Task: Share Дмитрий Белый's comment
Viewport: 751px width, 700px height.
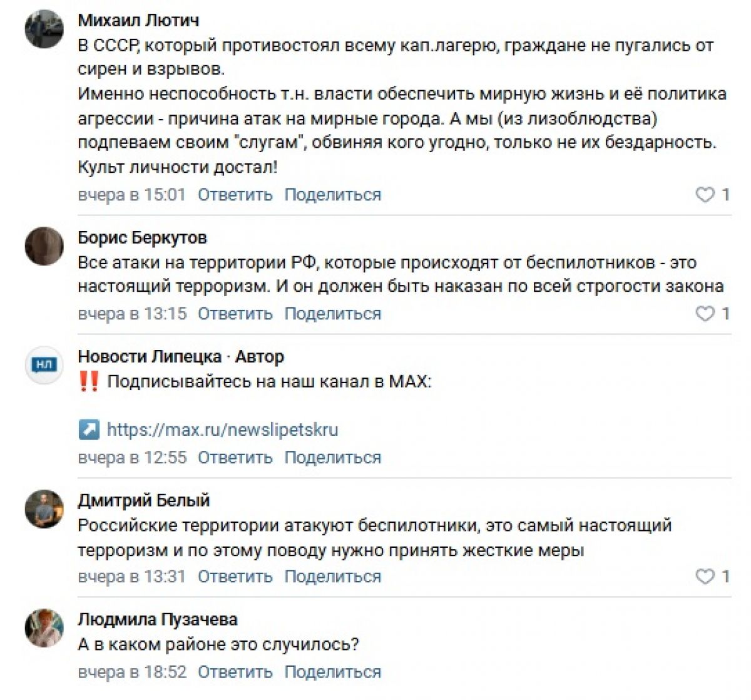Action: pyautogui.click(x=332, y=576)
